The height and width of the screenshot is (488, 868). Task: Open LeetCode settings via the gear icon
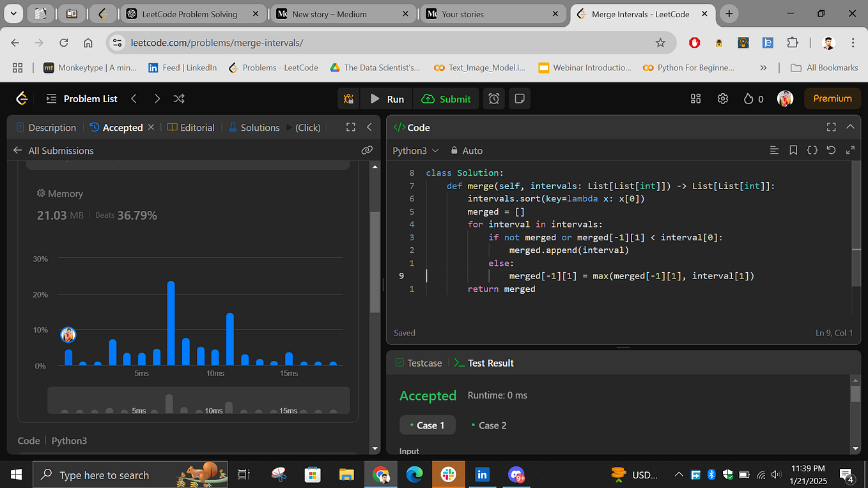click(x=722, y=98)
